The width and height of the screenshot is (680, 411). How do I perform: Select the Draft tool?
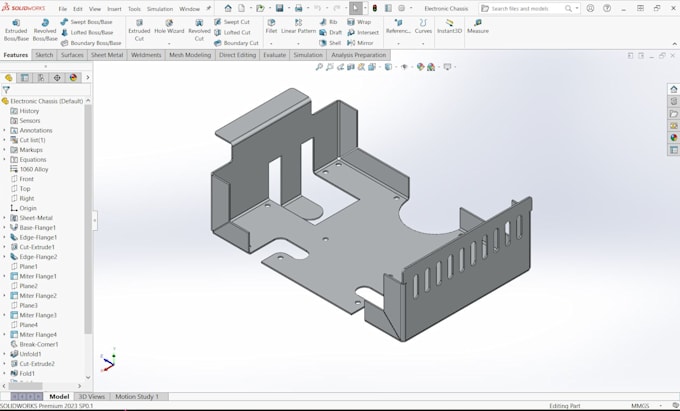click(x=330, y=33)
